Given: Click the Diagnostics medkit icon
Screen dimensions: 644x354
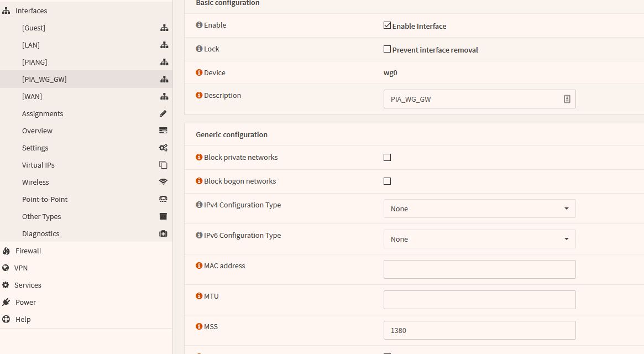Looking at the screenshot, I should click(x=163, y=233).
